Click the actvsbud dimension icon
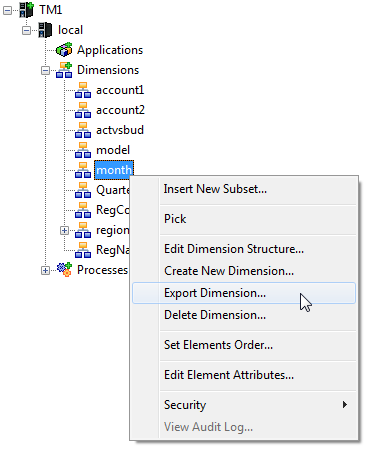 pyautogui.click(x=83, y=130)
